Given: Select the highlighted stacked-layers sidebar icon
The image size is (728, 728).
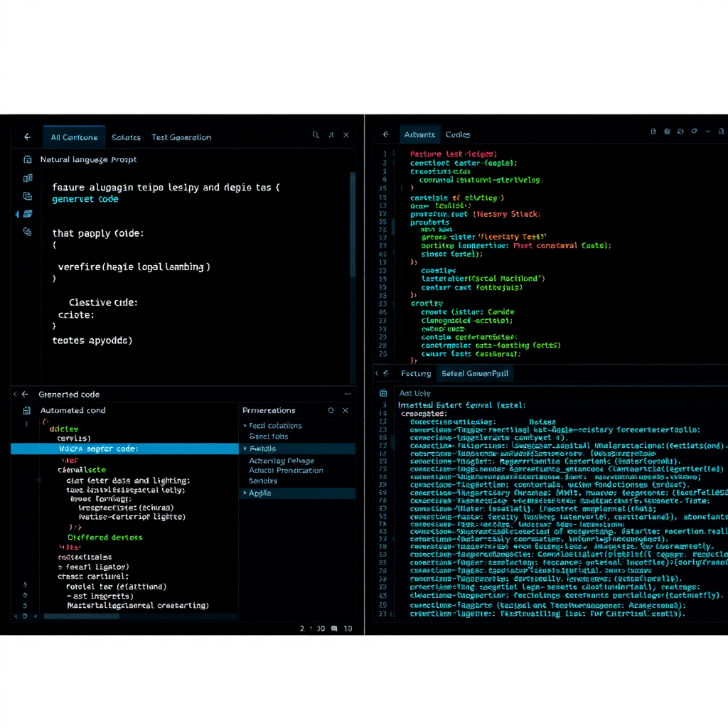Looking at the screenshot, I should click(x=28, y=214).
